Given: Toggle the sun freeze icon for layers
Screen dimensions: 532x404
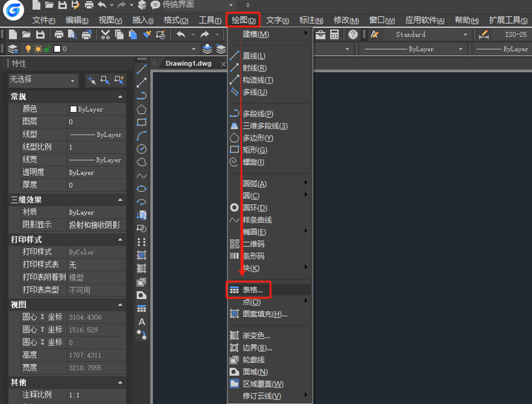Looking at the screenshot, I should click(x=38, y=48).
